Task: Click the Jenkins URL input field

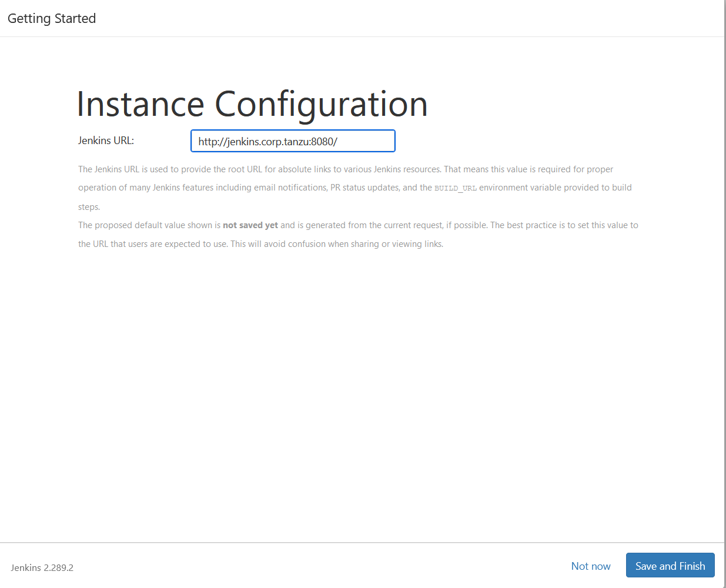Action: [x=293, y=141]
